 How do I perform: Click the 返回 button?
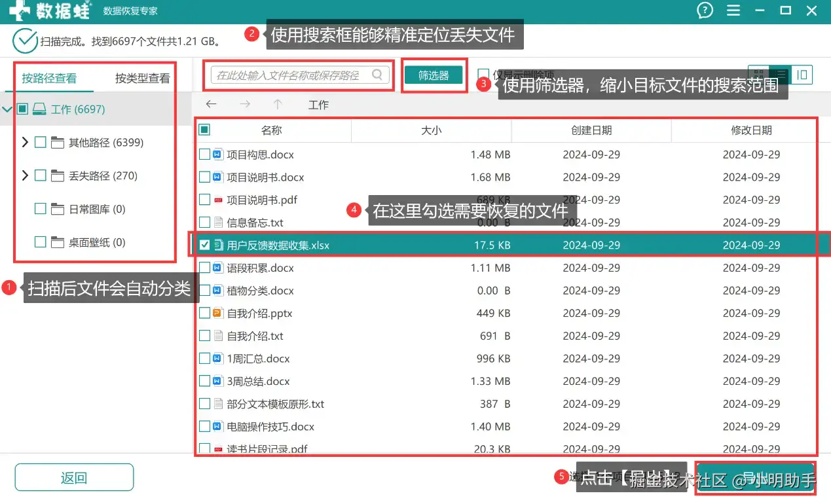click(74, 478)
